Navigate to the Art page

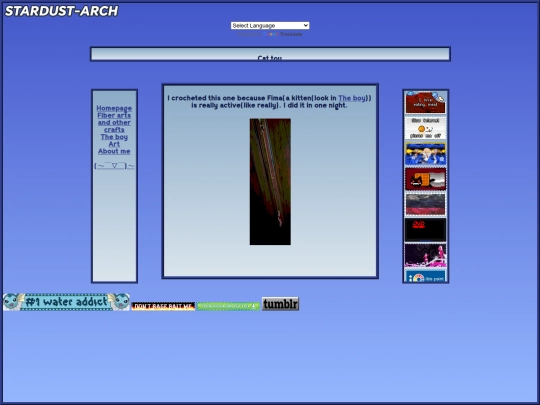tap(114, 144)
